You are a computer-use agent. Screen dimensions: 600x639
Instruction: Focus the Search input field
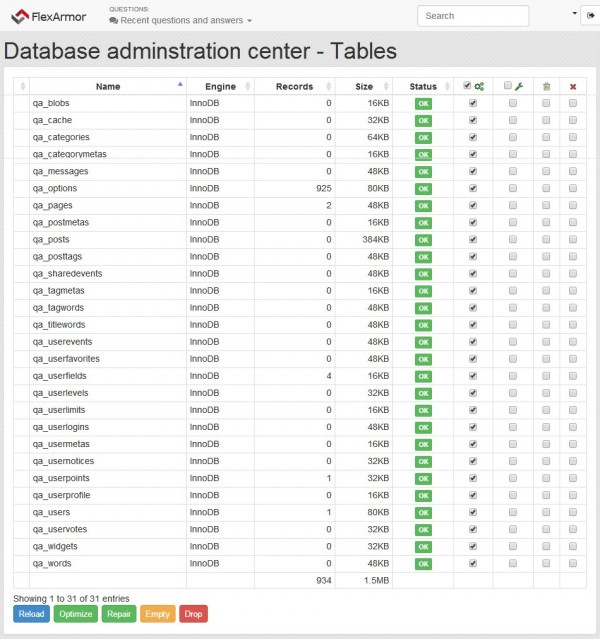coord(473,16)
